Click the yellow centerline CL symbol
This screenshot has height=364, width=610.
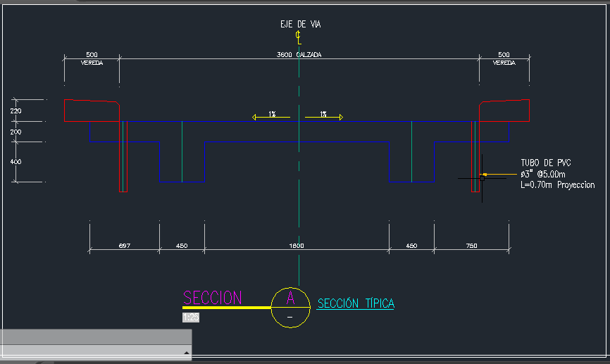click(x=299, y=38)
